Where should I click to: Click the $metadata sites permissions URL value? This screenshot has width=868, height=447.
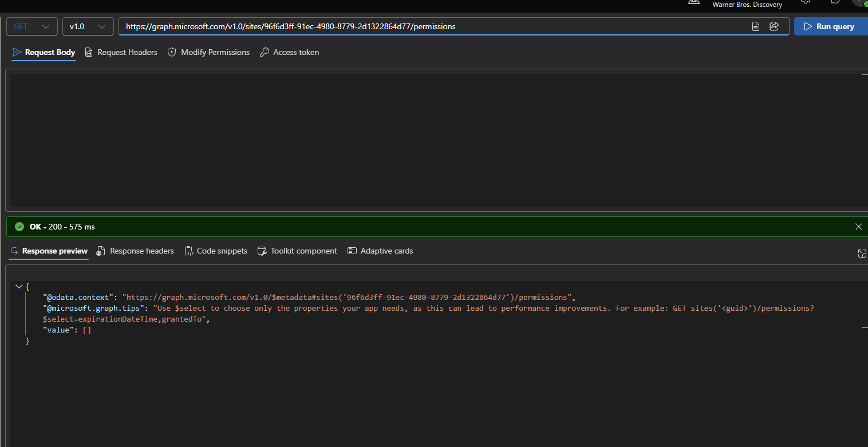pos(348,297)
